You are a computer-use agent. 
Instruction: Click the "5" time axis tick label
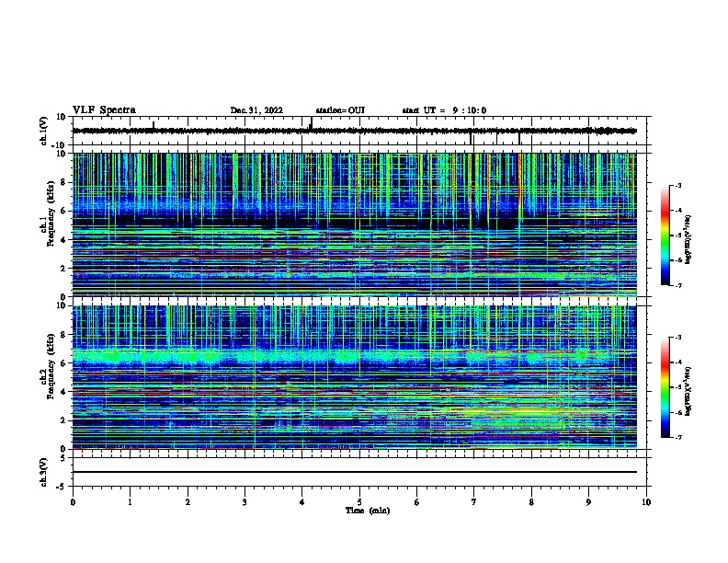[x=359, y=502]
